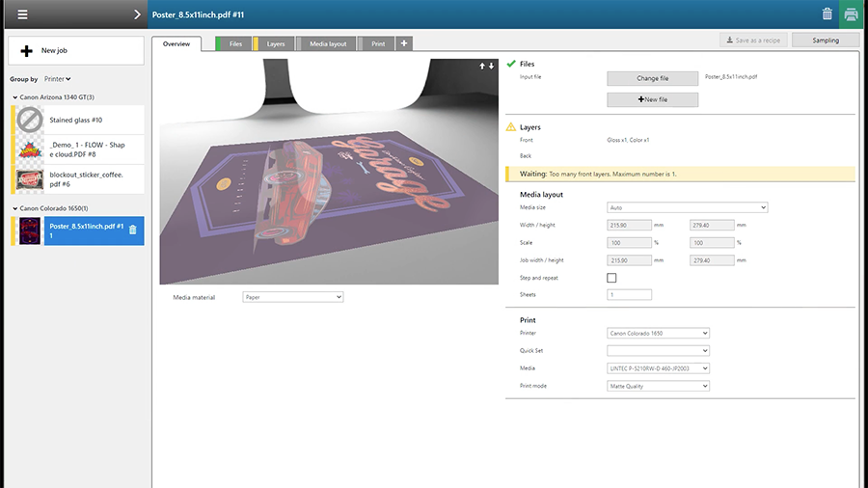The height and width of the screenshot is (488, 868).
Task: Open the Print mode dropdown
Action: 658,386
